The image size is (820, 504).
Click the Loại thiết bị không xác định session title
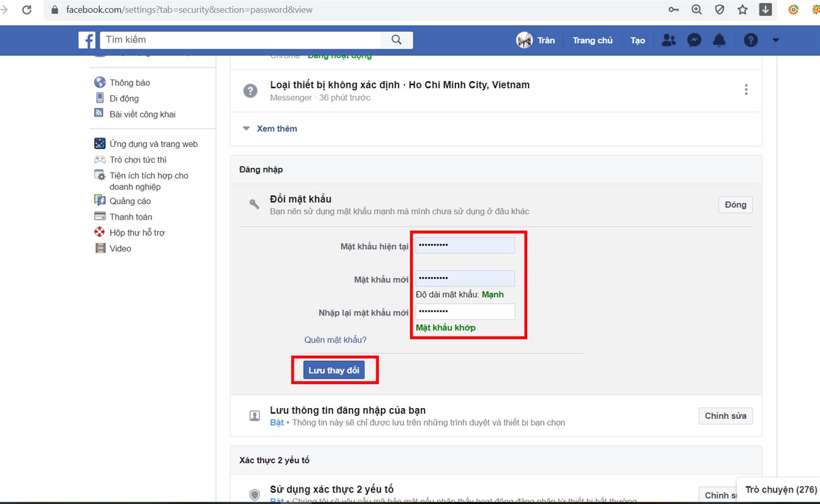coord(400,85)
